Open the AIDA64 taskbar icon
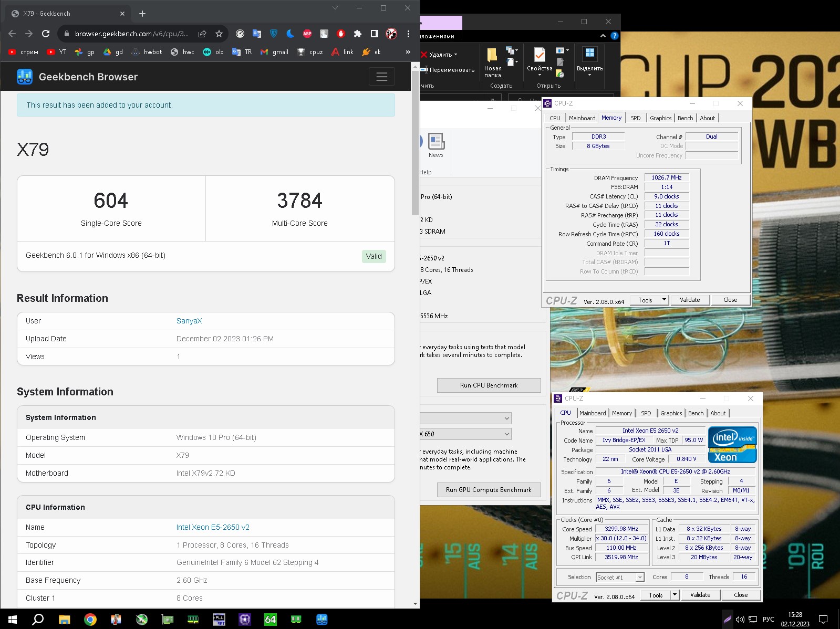 (270, 620)
